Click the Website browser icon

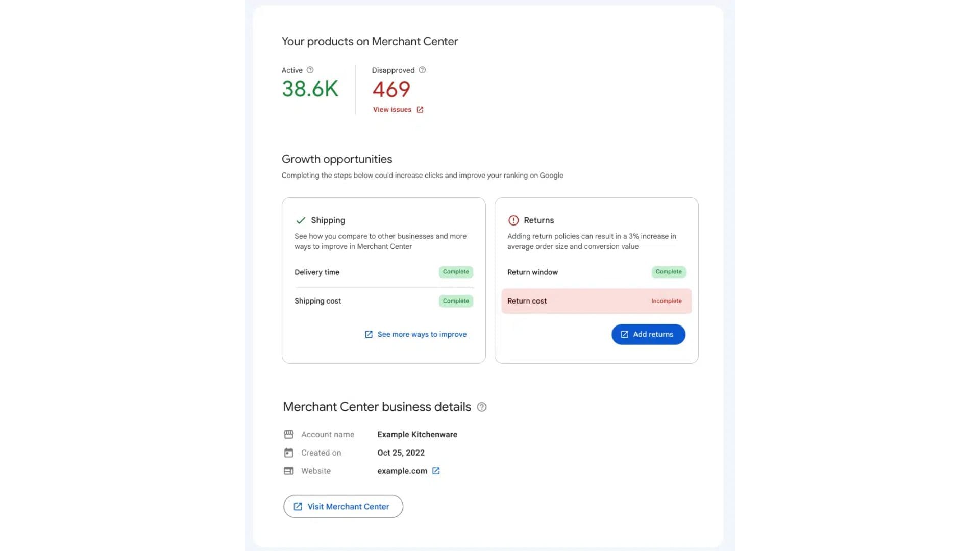[288, 471]
